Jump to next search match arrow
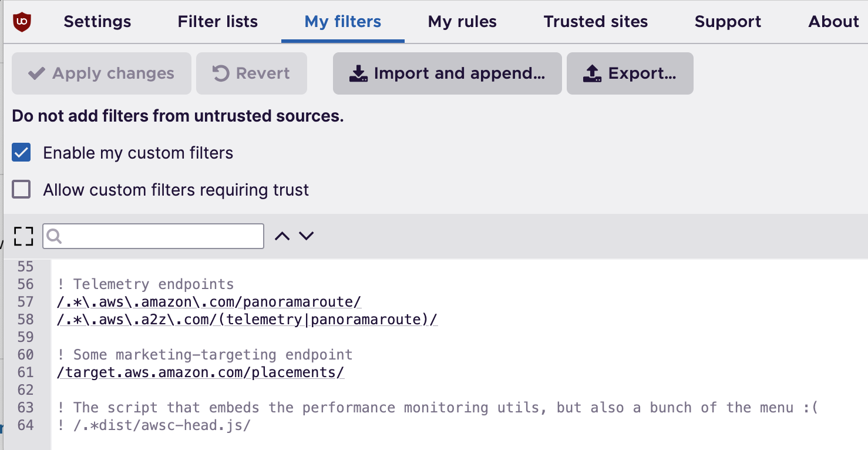The width and height of the screenshot is (868, 450). (x=307, y=236)
